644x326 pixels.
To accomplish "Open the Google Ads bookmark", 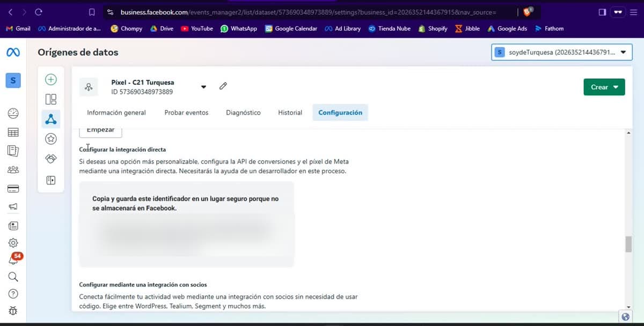I will pos(507,28).
